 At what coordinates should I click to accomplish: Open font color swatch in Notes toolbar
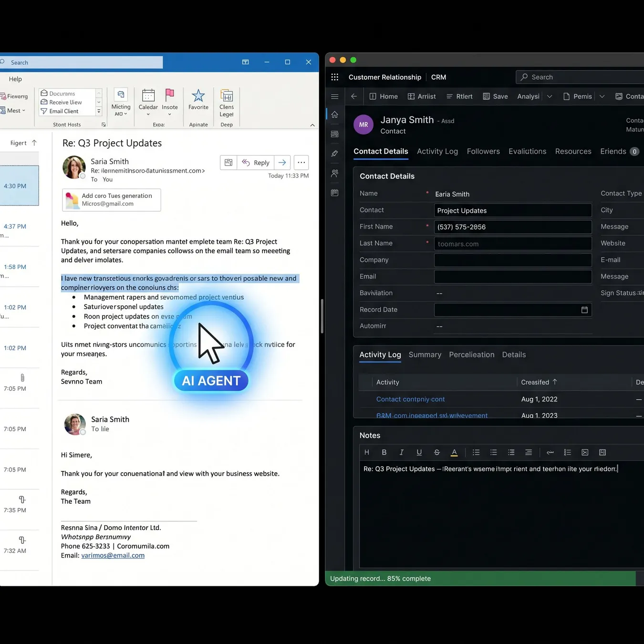coord(454,452)
